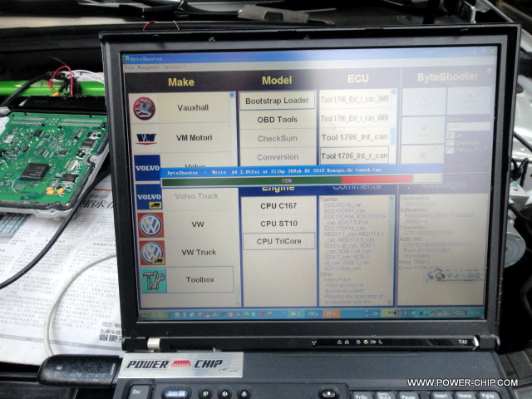
Task: Click the orange highlighted taskbar button
Action: 331,313
